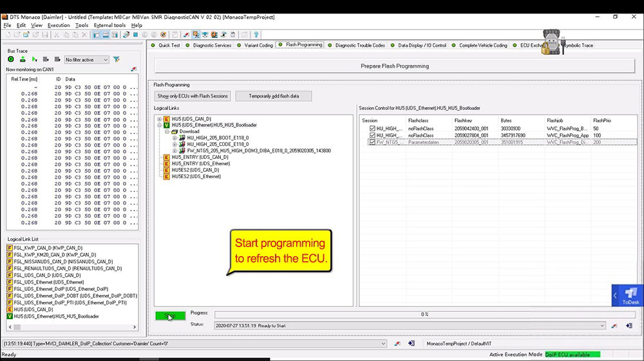Viewport: 644px width, 361px height.
Task: Click the Logical Link List horizontal scrollbar
Action: click(x=72, y=327)
